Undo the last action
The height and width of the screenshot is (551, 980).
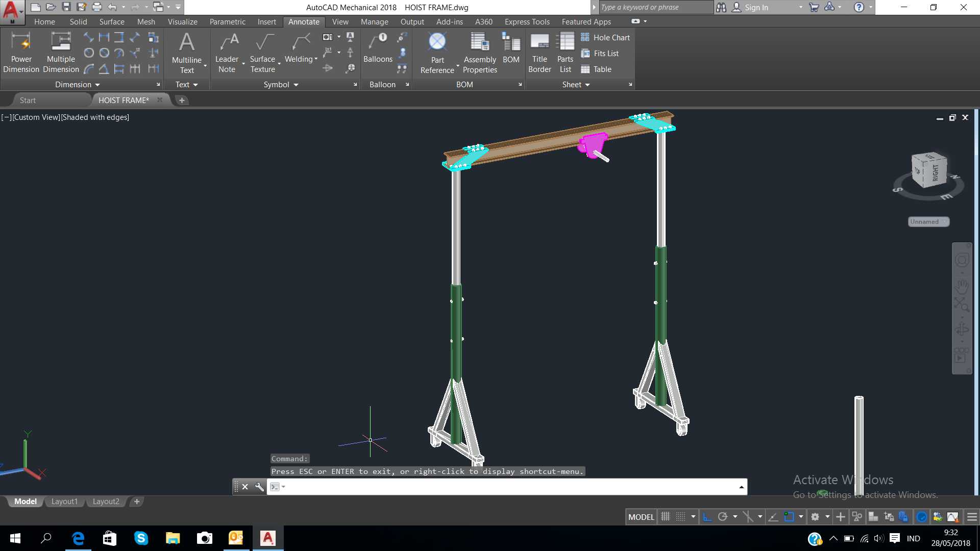[x=112, y=7]
